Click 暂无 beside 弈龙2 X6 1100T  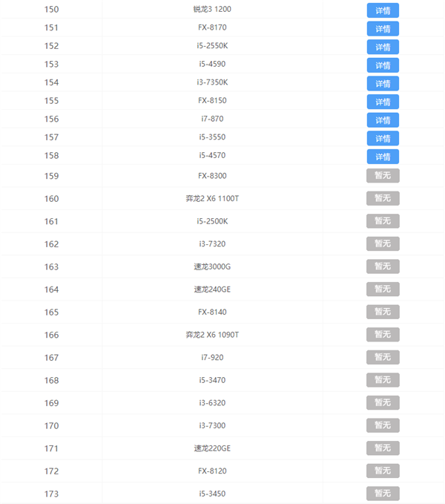(383, 198)
